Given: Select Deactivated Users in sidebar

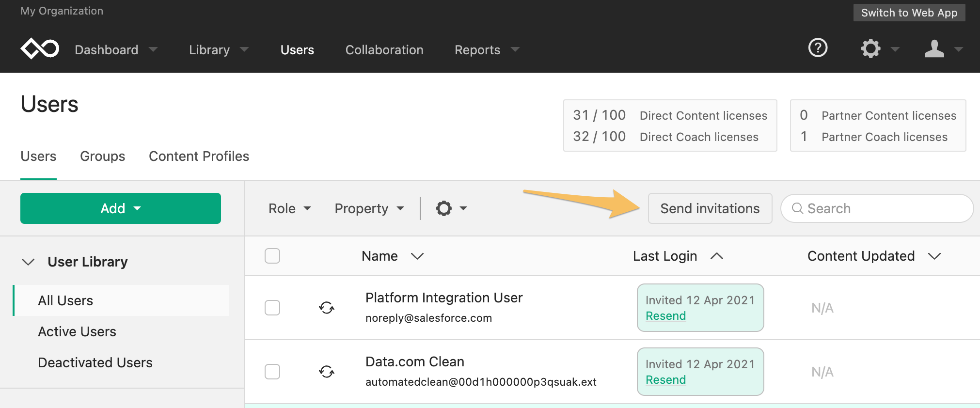Looking at the screenshot, I should click(x=95, y=362).
